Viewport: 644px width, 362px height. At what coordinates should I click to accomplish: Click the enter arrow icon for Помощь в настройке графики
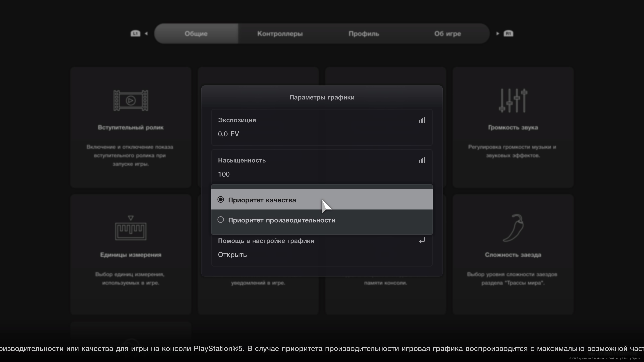[x=422, y=241]
